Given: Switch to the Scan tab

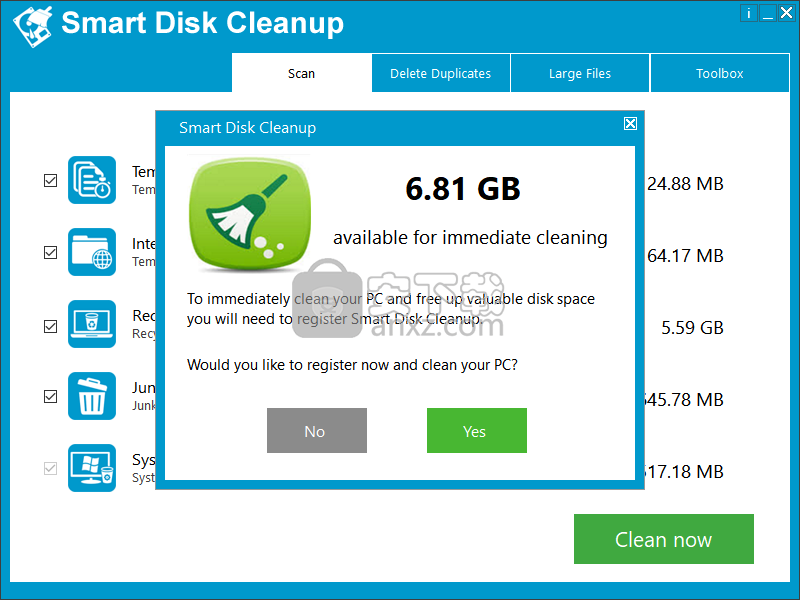Looking at the screenshot, I should pyautogui.click(x=301, y=73).
